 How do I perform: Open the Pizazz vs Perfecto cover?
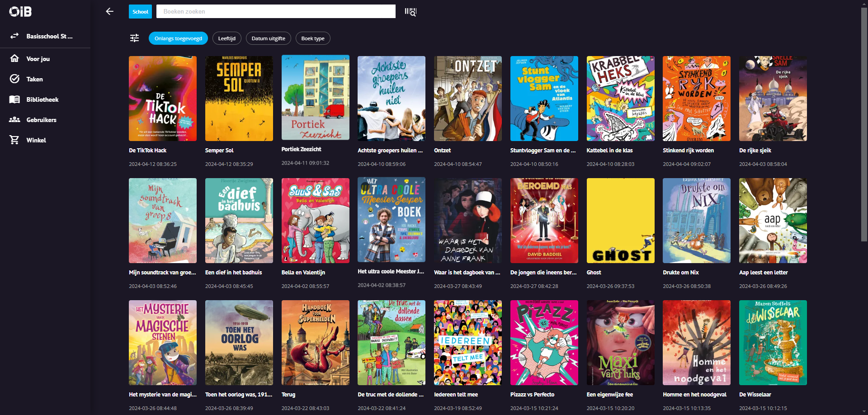544,343
